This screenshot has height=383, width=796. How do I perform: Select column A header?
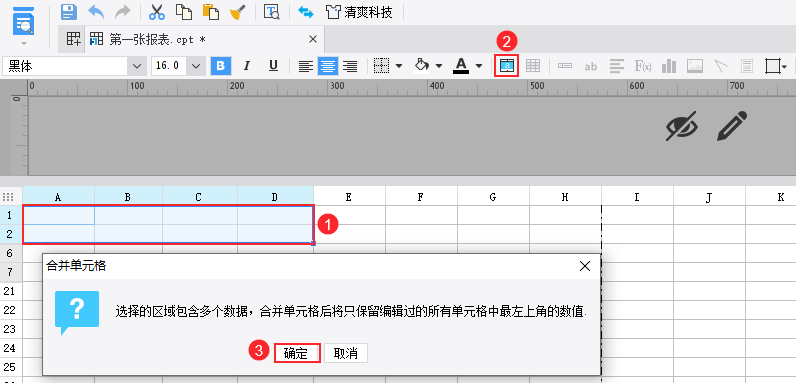coord(58,197)
